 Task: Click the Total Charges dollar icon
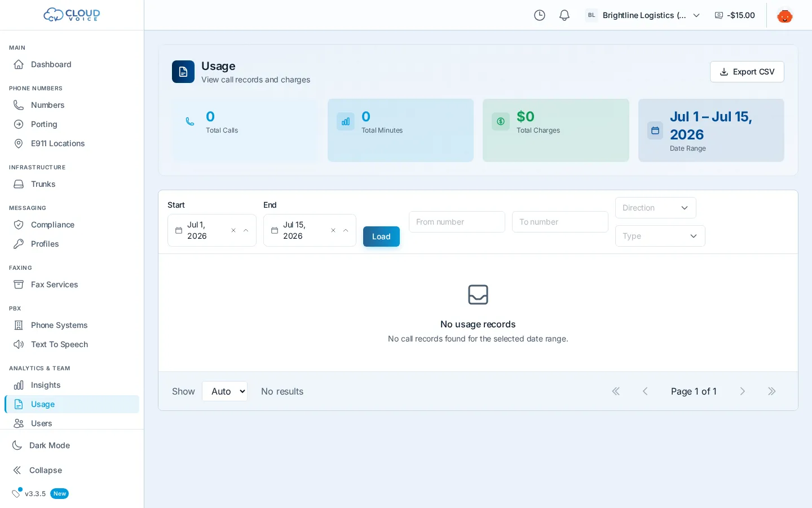coord(501,121)
